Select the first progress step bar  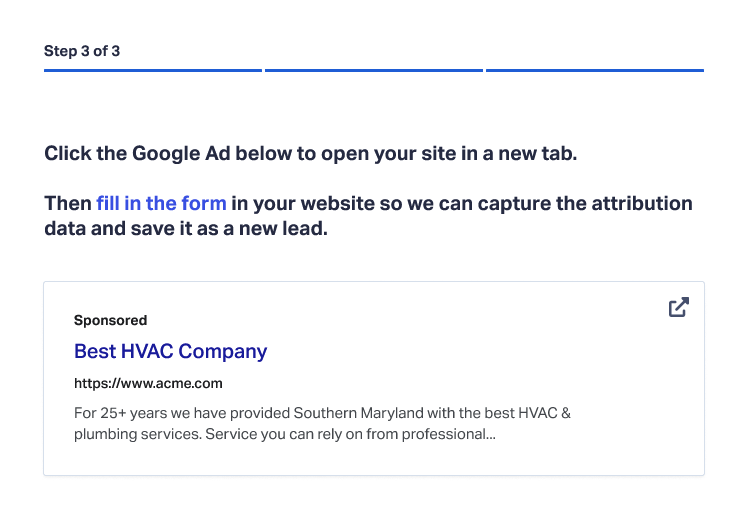(153, 71)
